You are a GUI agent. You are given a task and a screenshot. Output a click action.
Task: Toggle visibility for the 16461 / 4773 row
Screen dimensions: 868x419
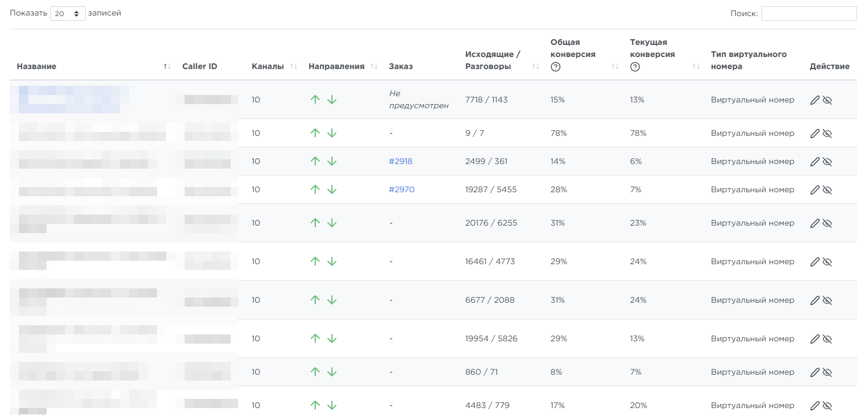(827, 262)
